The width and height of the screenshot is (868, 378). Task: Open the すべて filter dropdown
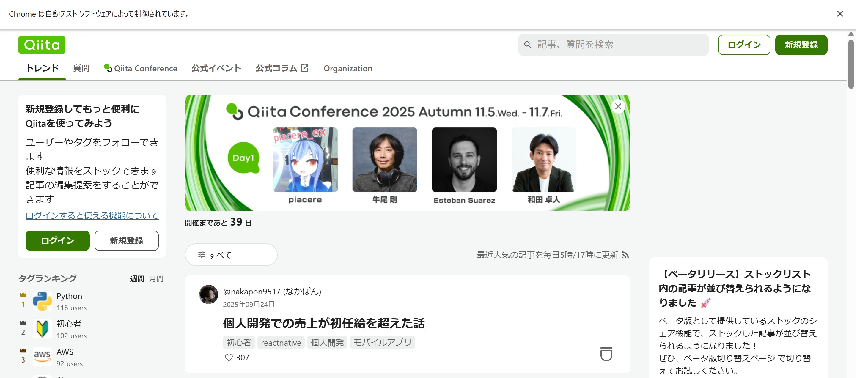pyautogui.click(x=231, y=255)
